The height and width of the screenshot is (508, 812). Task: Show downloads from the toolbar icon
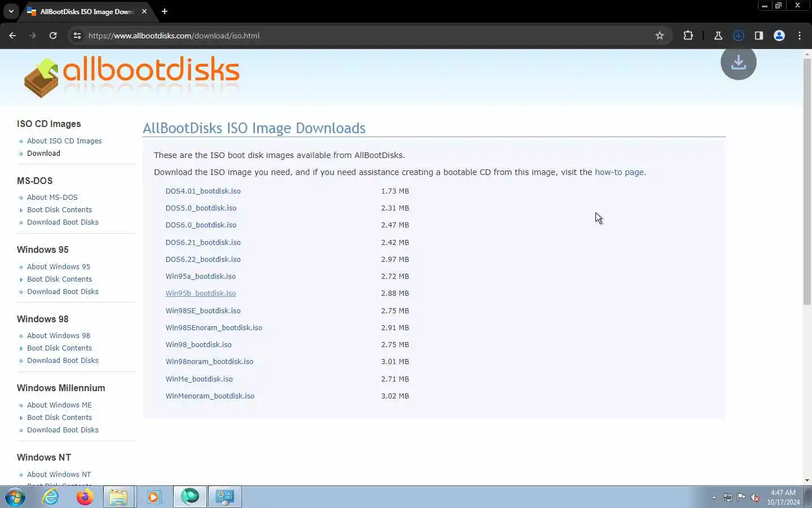coord(739,36)
